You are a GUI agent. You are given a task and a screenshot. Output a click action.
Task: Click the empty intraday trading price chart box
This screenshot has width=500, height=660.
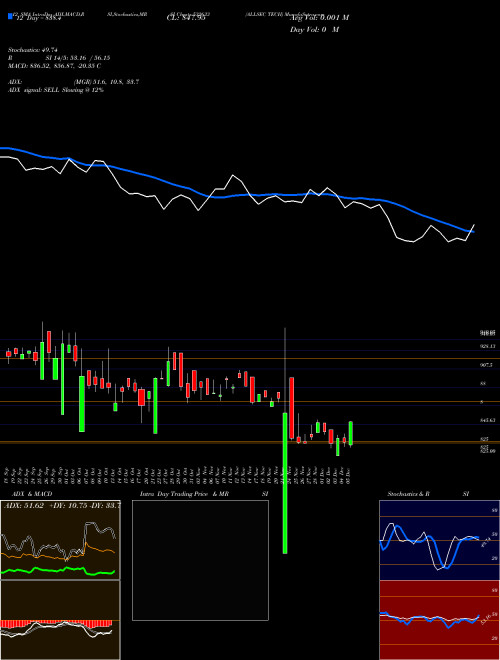200,560
